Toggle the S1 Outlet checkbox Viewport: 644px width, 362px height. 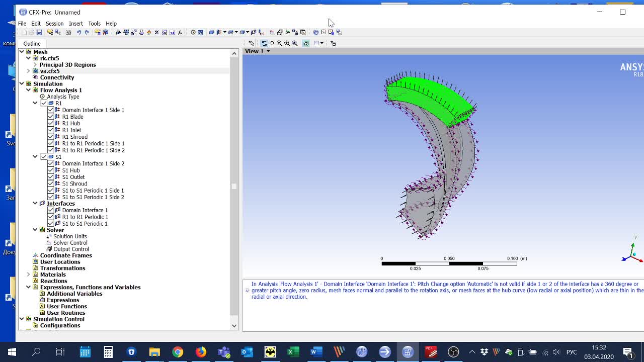coord(50,177)
